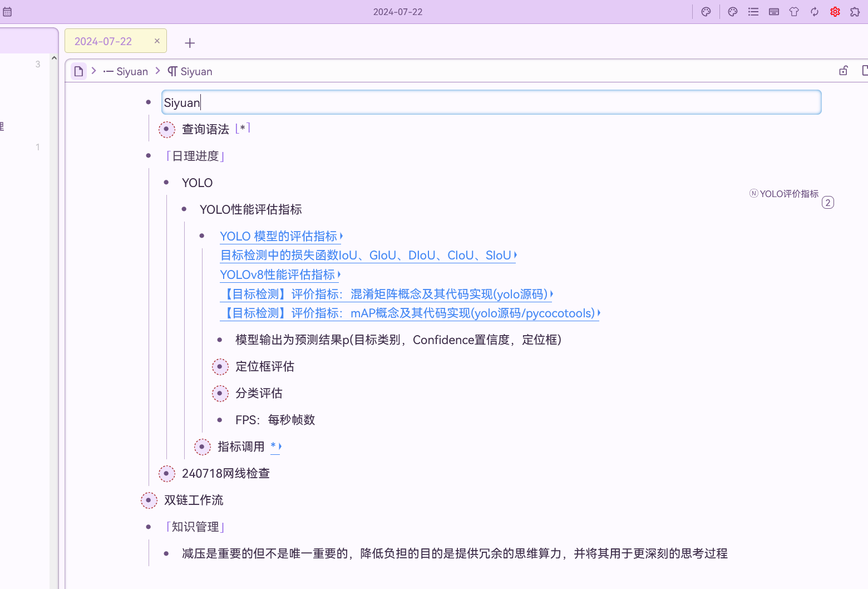Click the sync refresh arrows icon

click(815, 12)
